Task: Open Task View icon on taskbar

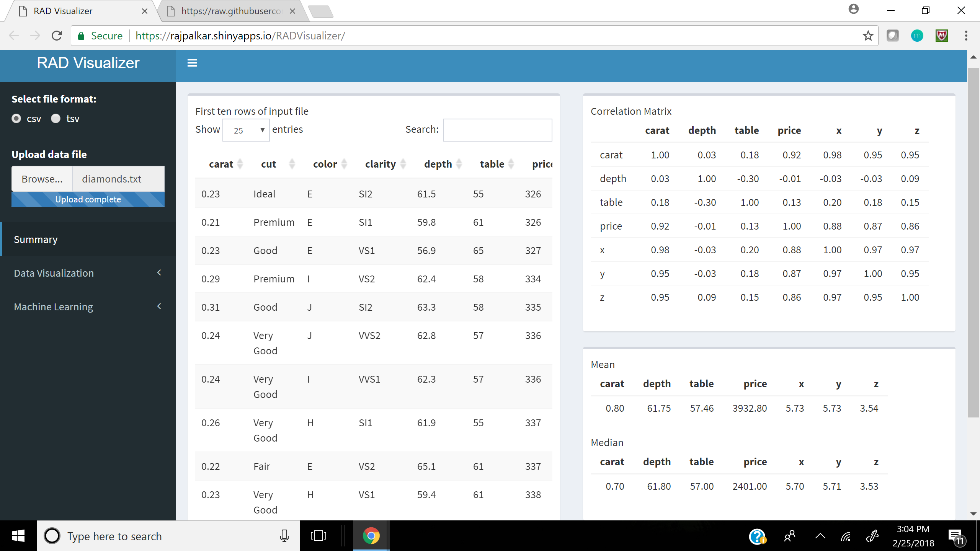Action: click(318, 536)
